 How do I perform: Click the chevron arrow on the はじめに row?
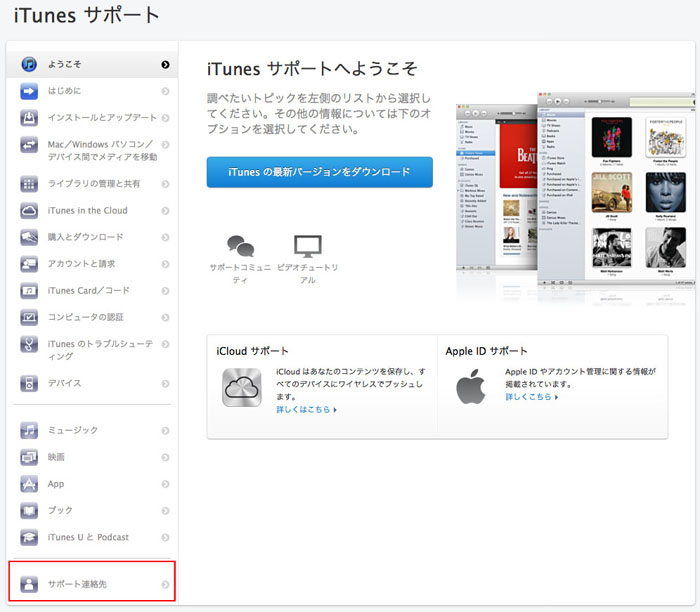(x=165, y=91)
